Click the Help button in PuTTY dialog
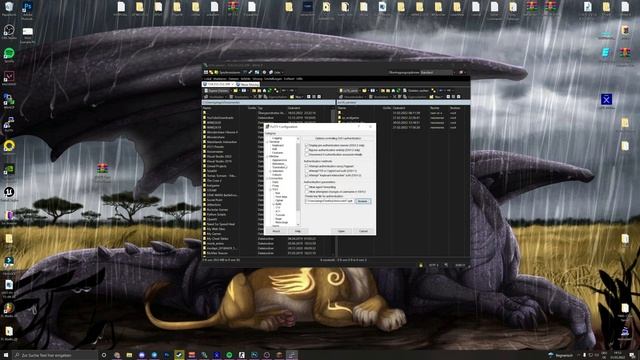This screenshot has height=360, width=640. point(298,231)
